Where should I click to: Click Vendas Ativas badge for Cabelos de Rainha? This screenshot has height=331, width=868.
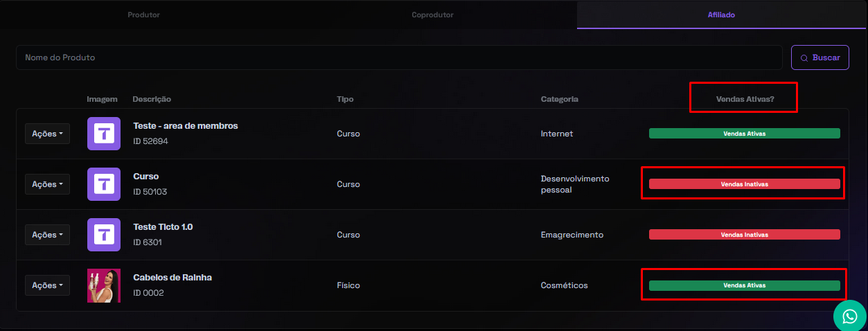click(744, 285)
